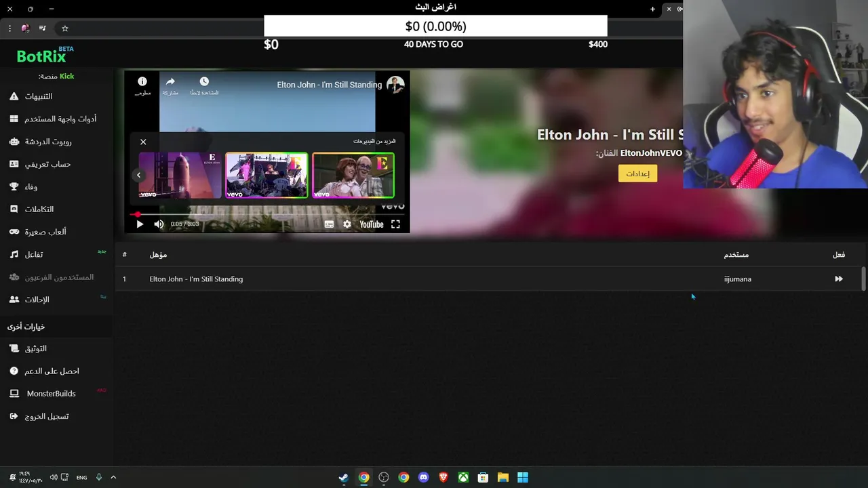Open ألعاب صغيرة gamepad icon
The width and height of the screenshot is (868, 488).
(14, 232)
